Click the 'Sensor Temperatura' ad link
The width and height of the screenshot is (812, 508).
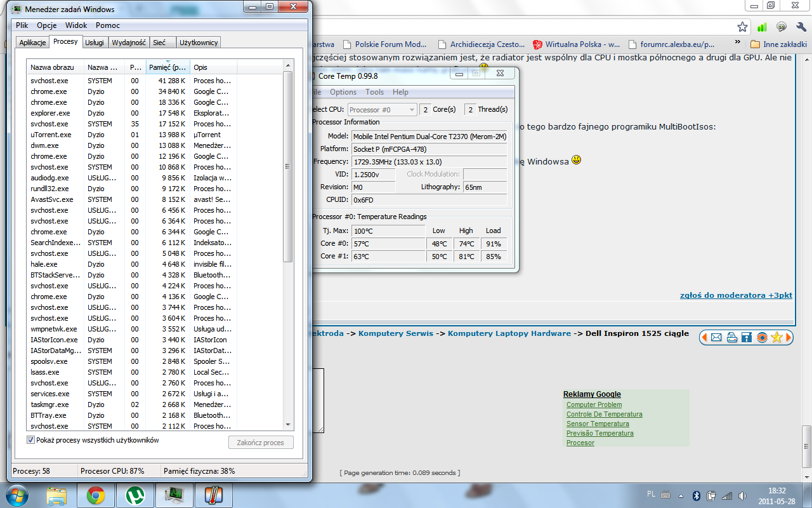coord(598,424)
